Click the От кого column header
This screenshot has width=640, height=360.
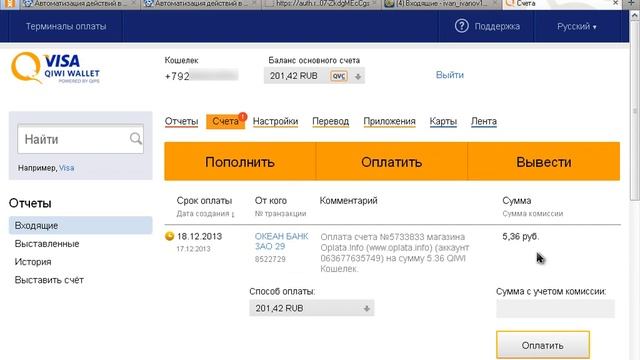click(271, 201)
